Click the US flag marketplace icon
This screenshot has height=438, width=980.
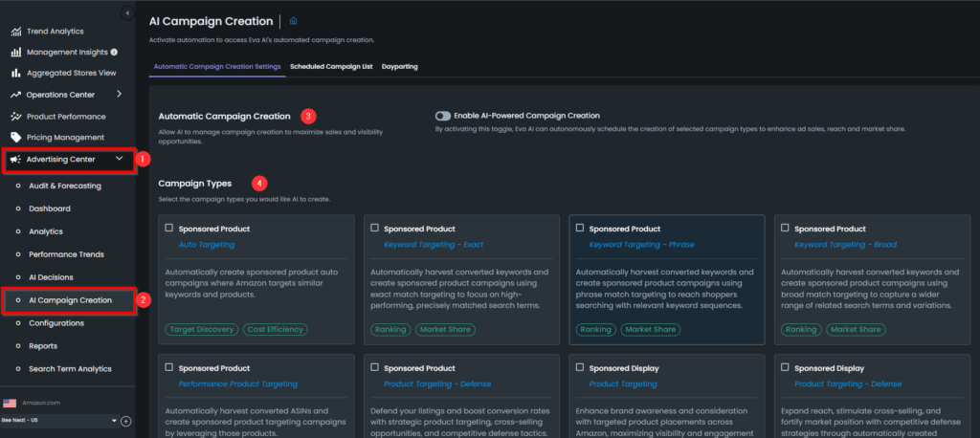click(x=10, y=403)
